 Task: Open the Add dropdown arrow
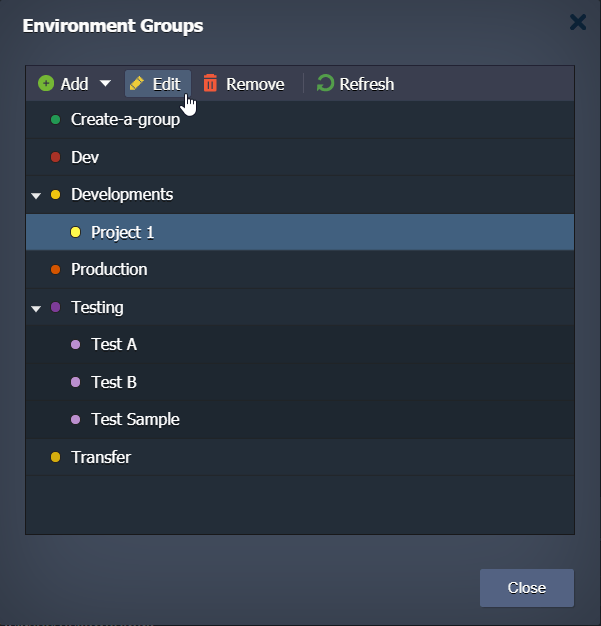(x=106, y=84)
